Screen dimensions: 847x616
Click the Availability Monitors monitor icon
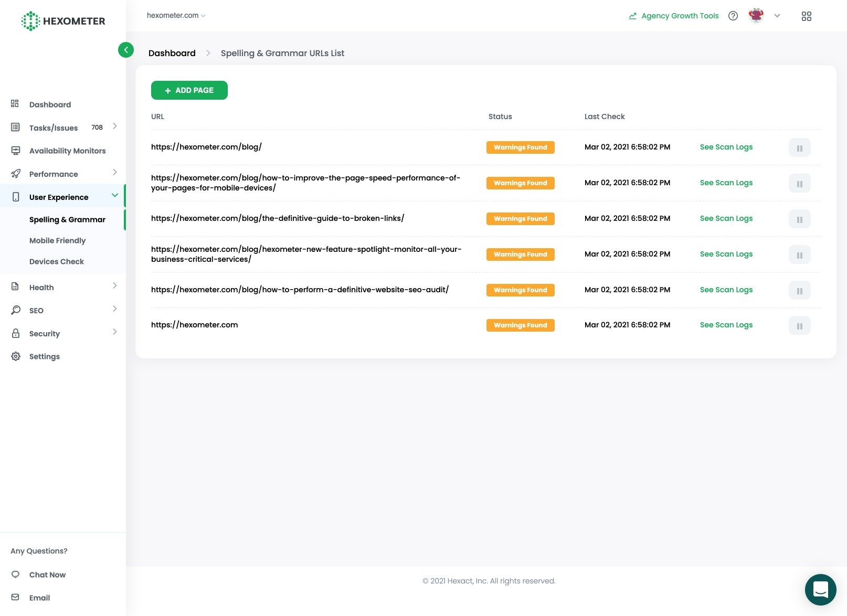16,151
